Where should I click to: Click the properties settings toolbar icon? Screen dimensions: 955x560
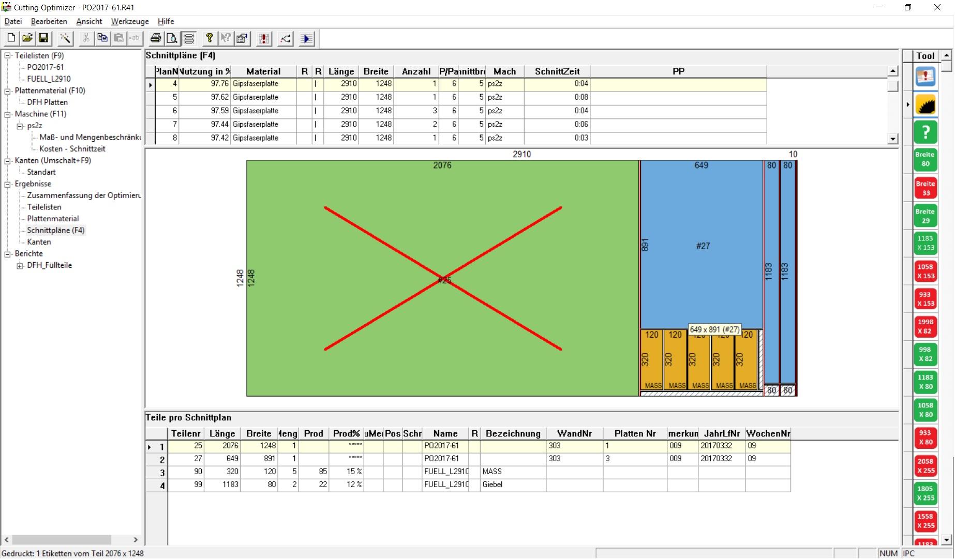click(x=242, y=38)
